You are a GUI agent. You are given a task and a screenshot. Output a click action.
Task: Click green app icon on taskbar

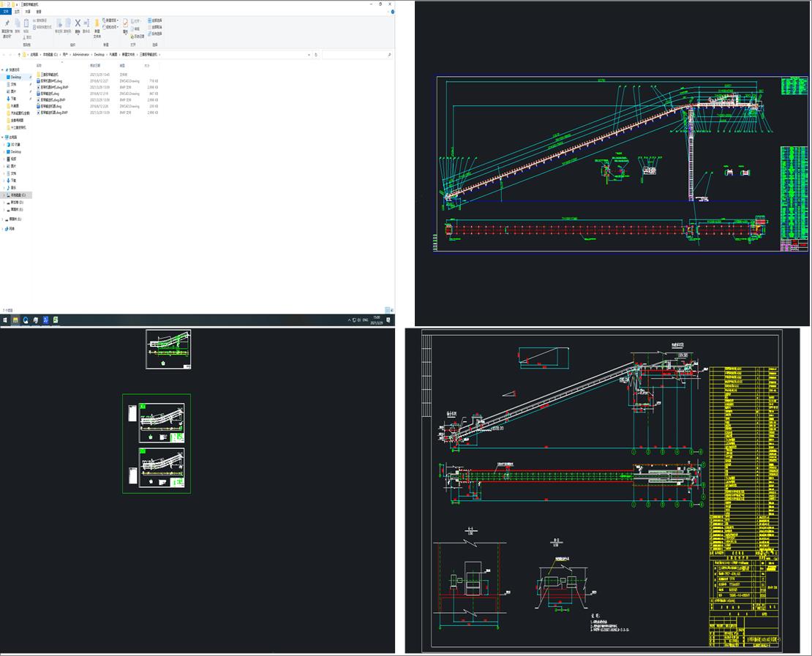coord(56,320)
